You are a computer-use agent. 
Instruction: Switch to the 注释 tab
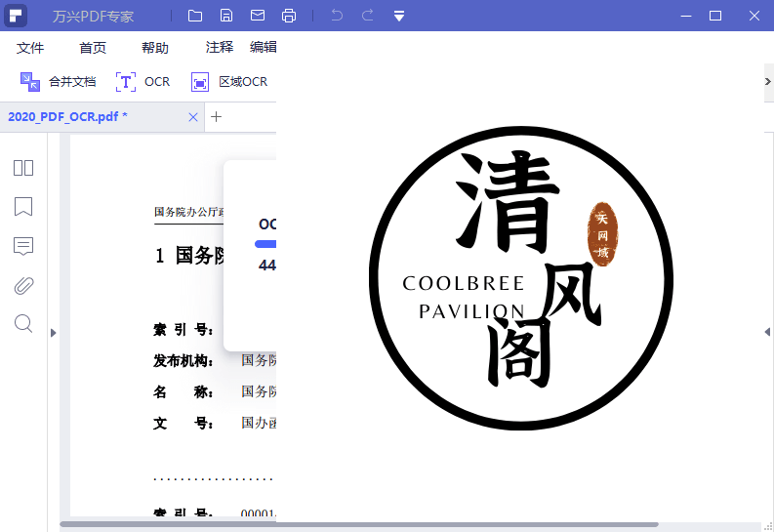point(220,47)
